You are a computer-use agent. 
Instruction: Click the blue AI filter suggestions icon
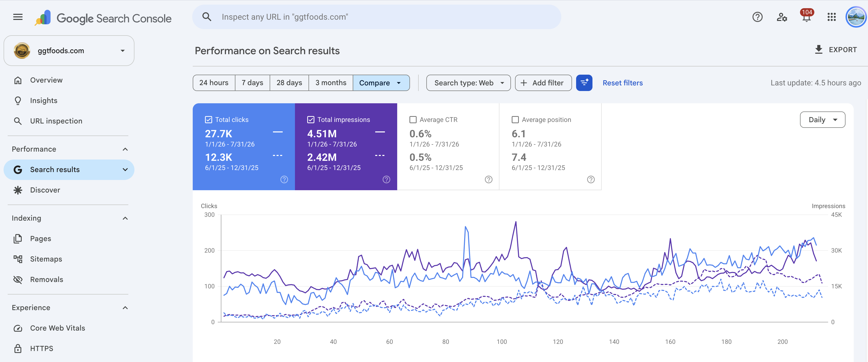pos(584,83)
